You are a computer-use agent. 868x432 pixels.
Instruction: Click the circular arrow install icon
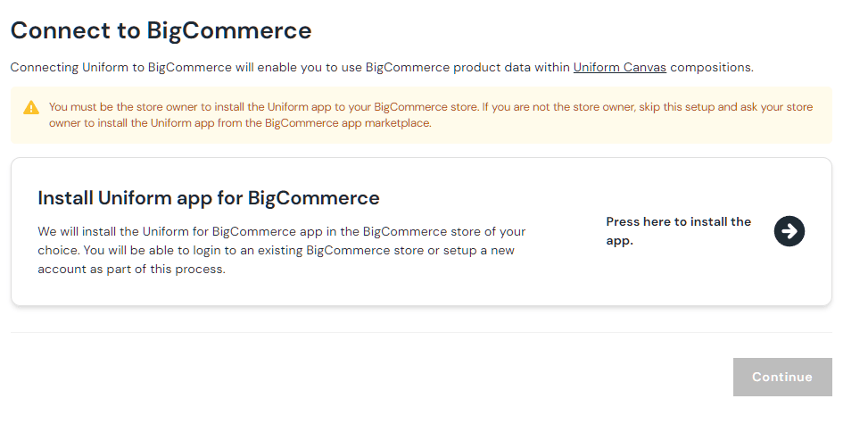[789, 231]
